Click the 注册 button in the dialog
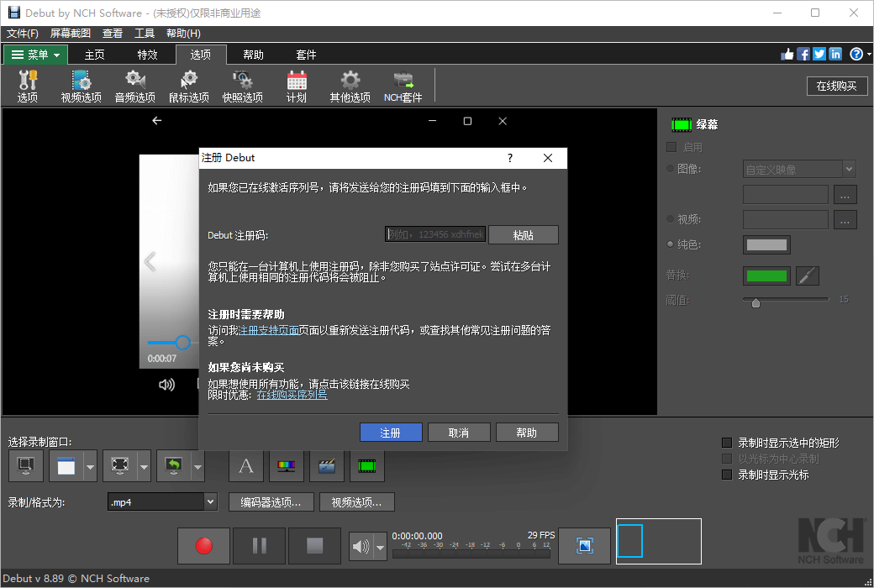The width and height of the screenshot is (874, 588). coord(391,433)
